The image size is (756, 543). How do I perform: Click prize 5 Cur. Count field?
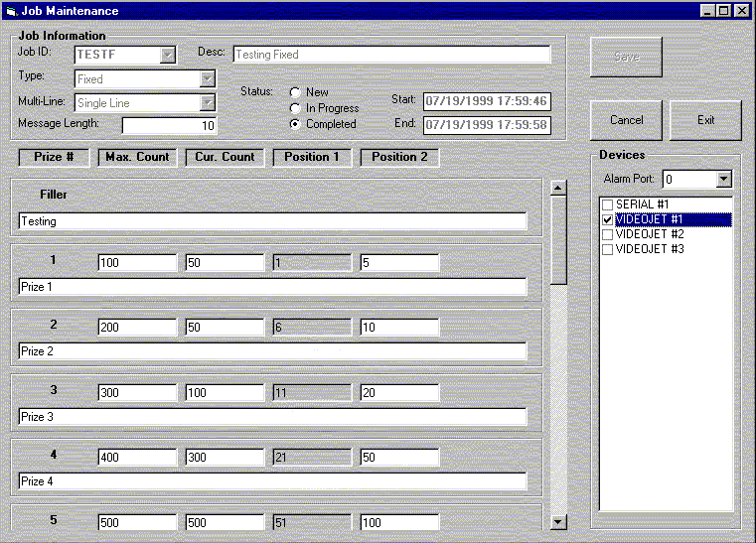click(x=225, y=522)
